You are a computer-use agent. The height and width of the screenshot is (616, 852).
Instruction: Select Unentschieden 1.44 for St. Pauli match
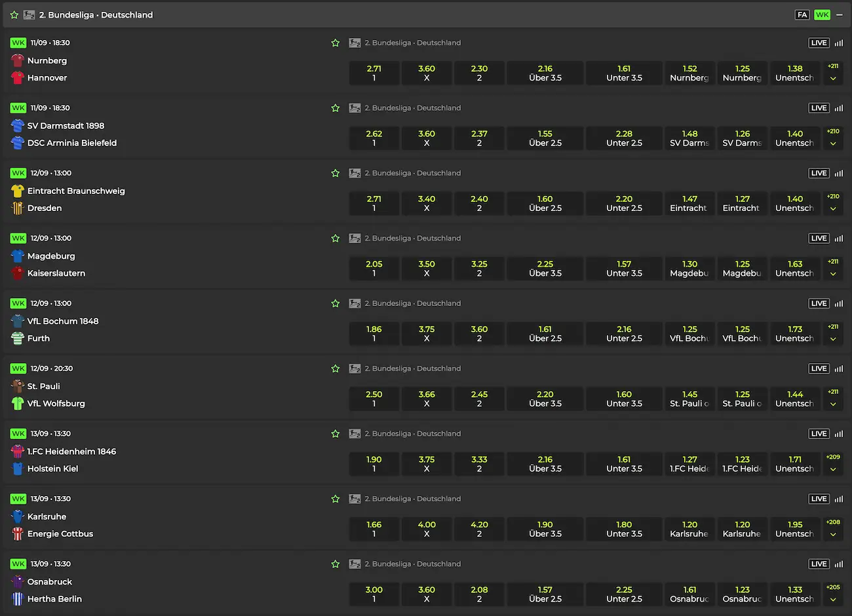[x=795, y=398]
